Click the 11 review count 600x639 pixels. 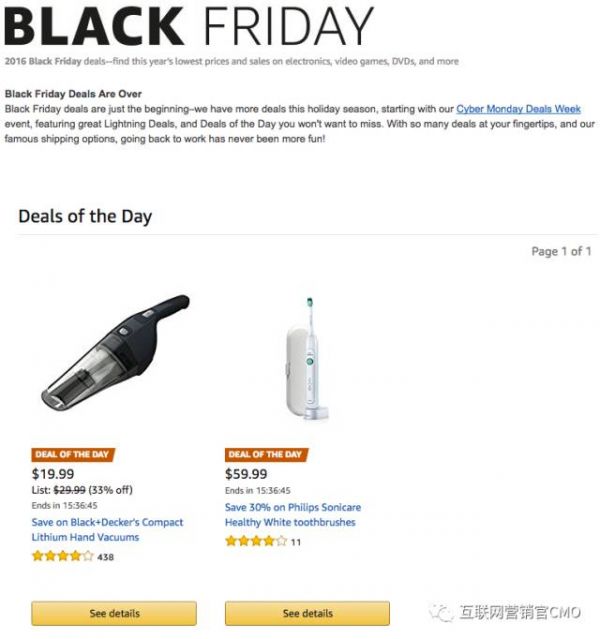tap(296, 542)
